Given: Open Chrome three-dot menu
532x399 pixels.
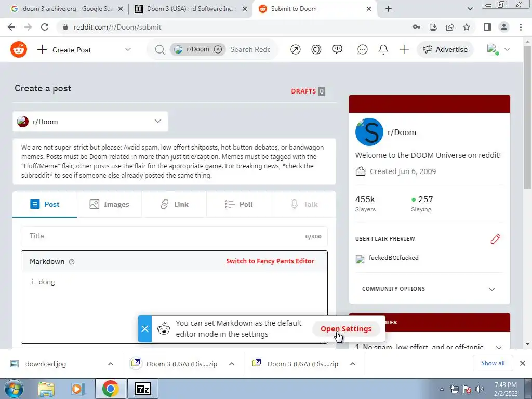Looking at the screenshot, I should [x=521, y=27].
